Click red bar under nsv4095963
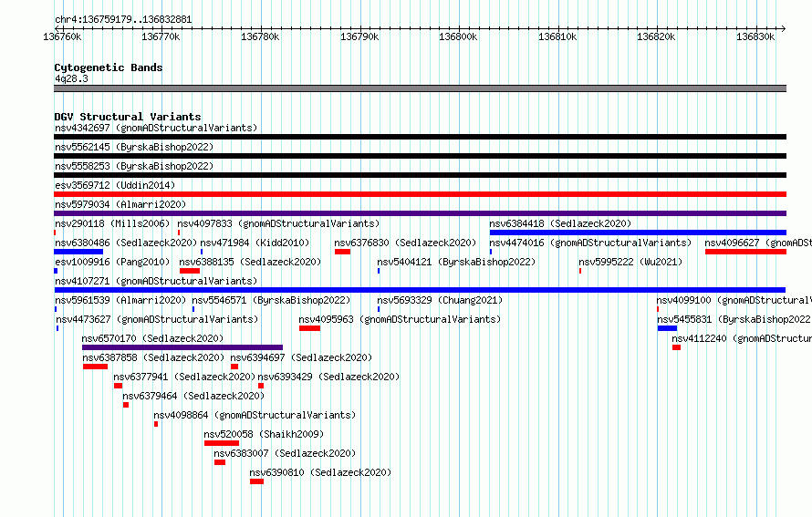 [309, 328]
